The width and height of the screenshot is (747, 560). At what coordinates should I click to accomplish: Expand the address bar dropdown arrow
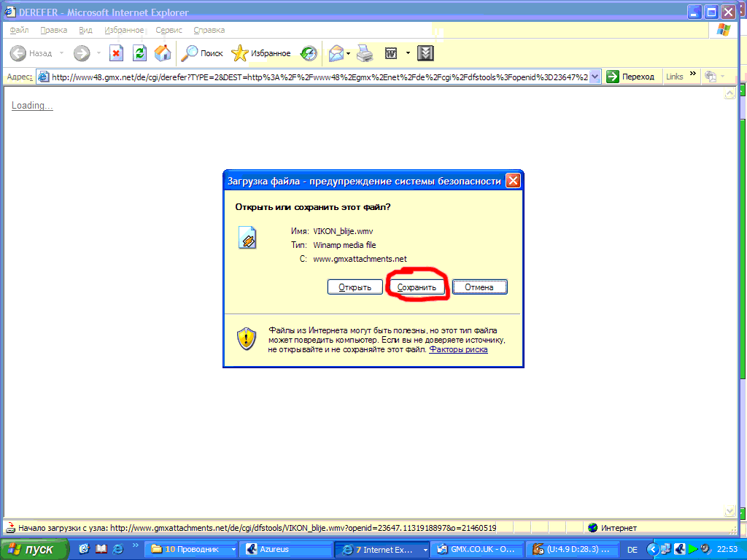click(595, 77)
